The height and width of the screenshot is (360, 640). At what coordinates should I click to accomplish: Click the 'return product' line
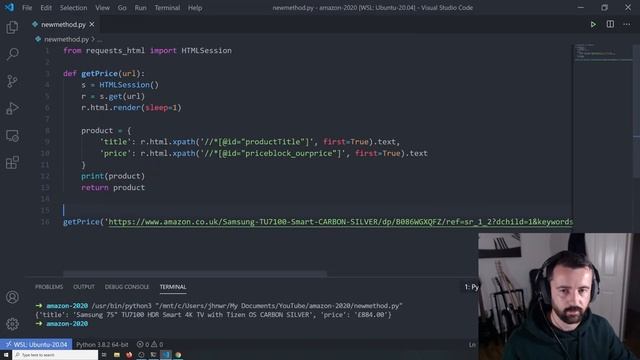pos(113,187)
